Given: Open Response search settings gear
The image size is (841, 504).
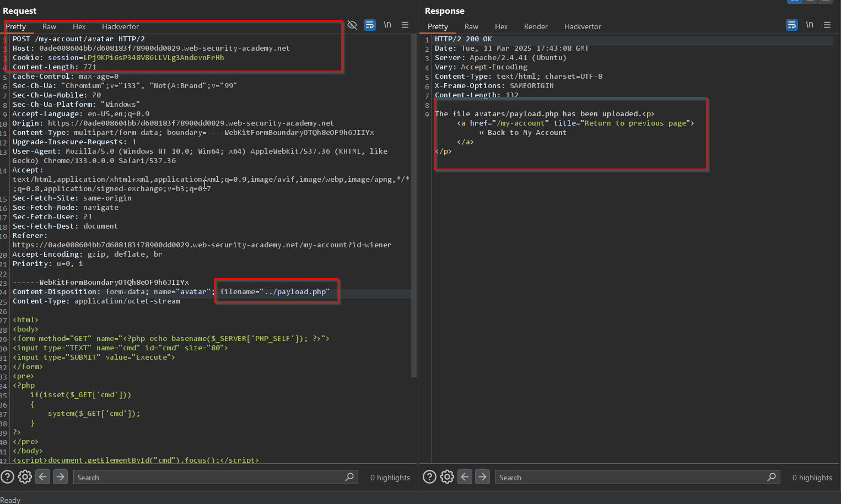Looking at the screenshot, I should coord(447,477).
